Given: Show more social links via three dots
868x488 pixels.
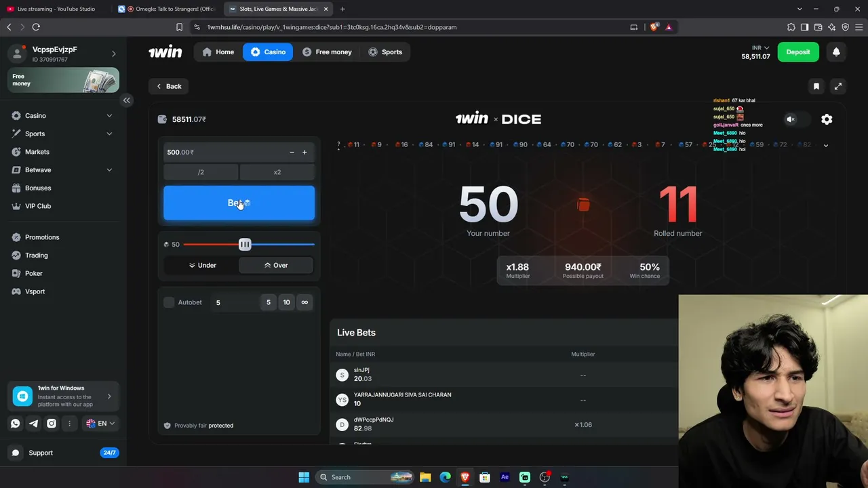Looking at the screenshot, I should 69,424.
